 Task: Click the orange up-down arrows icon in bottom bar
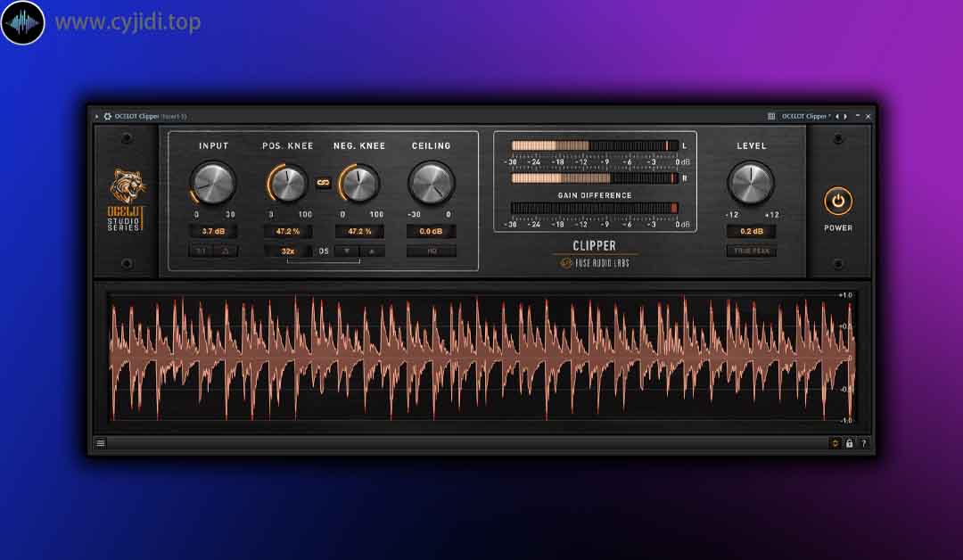pyautogui.click(x=835, y=442)
